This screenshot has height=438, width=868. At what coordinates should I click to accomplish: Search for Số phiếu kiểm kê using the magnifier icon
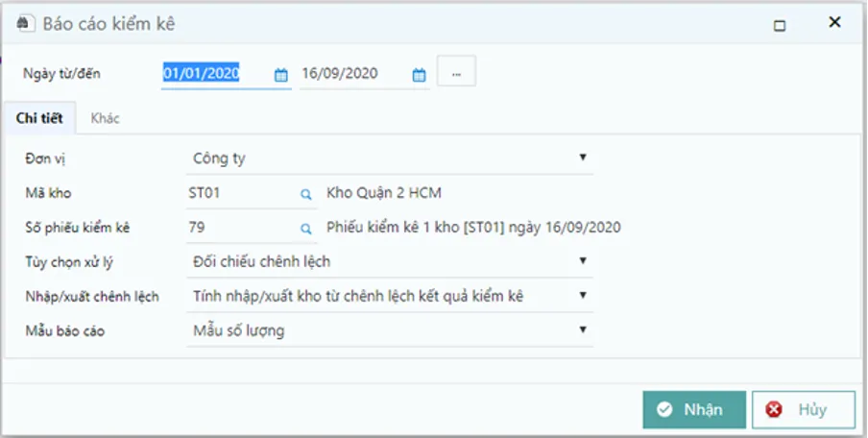(x=306, y=229)
